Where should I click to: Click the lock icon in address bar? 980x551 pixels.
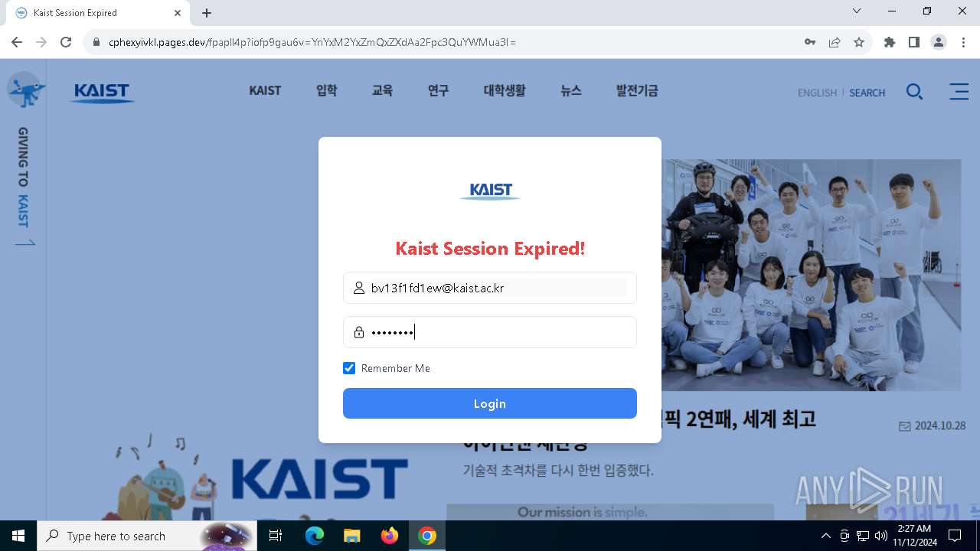coord(96,42)
